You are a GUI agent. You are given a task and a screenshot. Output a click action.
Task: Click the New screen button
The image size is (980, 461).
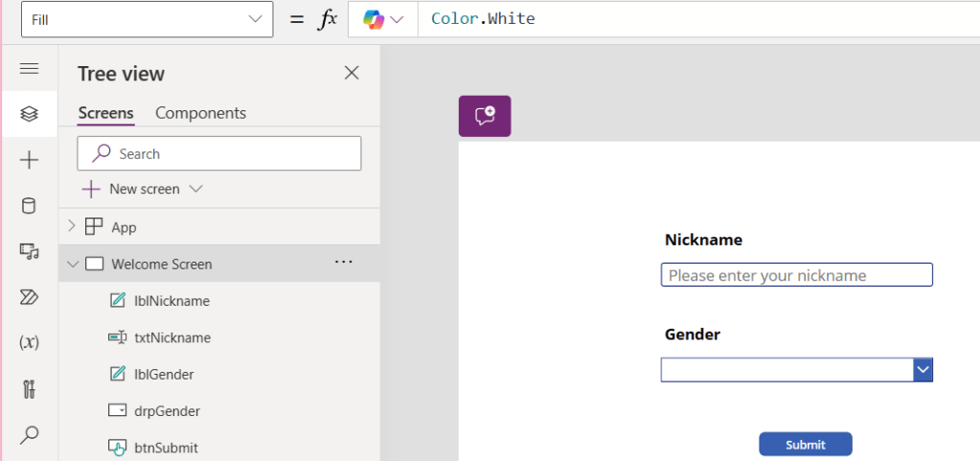pos(142,189)
